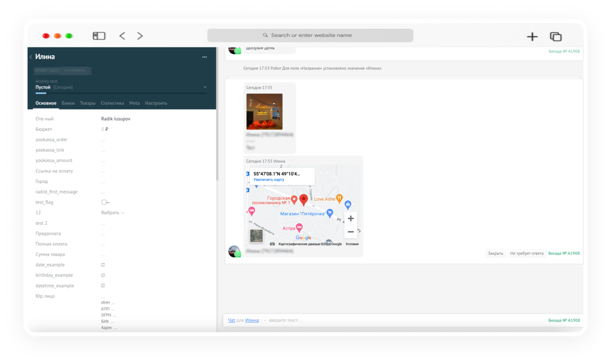Screen dimensions: 611x364
Task: Open the three-dots menu beside Илина
Action: point(205,57)
